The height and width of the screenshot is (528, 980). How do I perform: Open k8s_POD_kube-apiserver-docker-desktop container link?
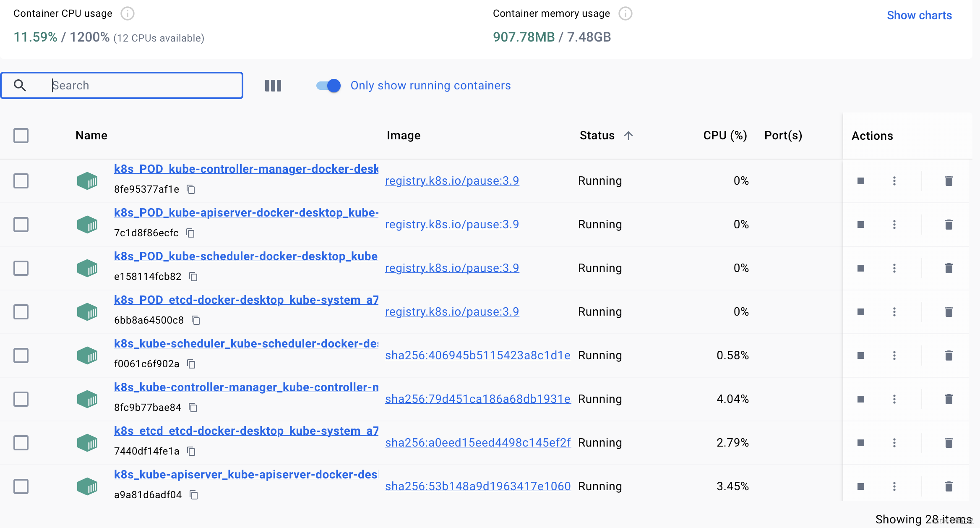(x=246, y=213)
